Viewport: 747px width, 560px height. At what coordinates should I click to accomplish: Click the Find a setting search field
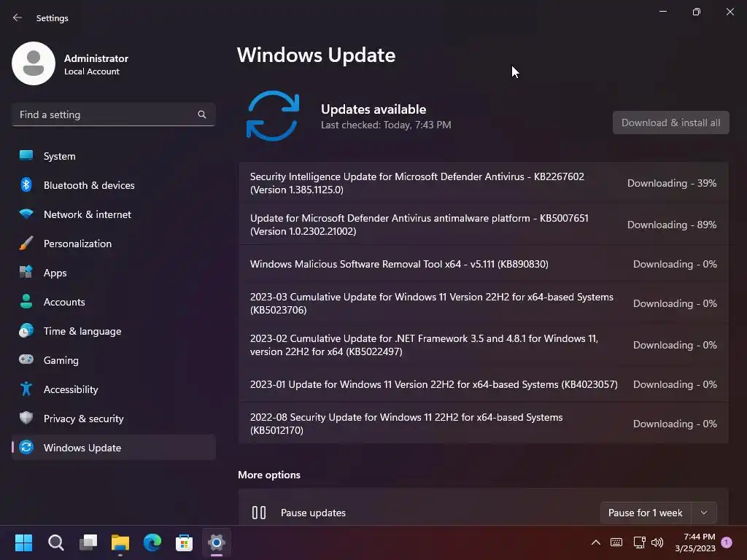tap(113, 114)
